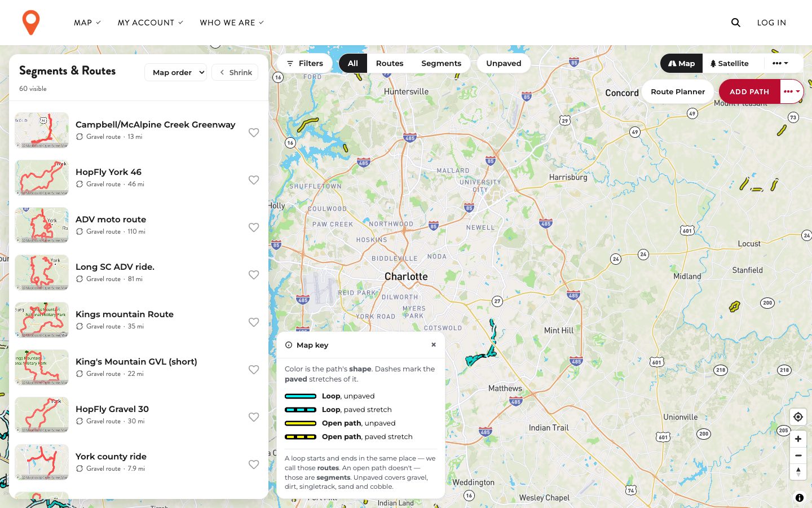Select the Map basemap toggle
Screen dimensions: 812x508
(682, 63)
